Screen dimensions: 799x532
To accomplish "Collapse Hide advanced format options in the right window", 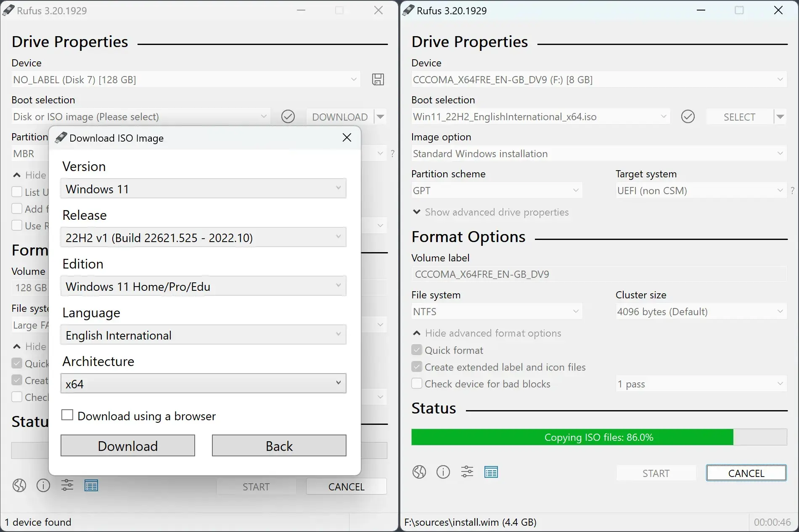I will pyautogui.click(x=487, y=333).
